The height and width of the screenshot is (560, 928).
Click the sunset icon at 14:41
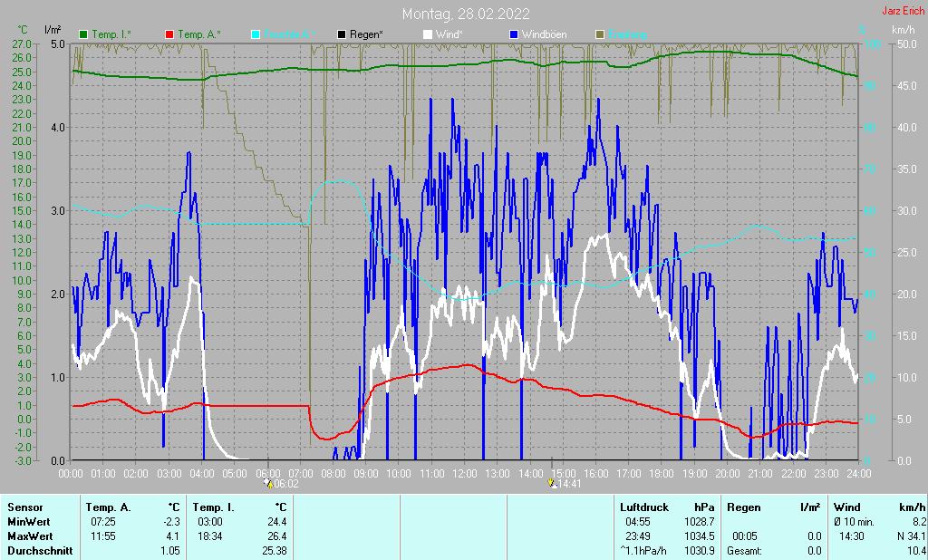click(553, 483)
